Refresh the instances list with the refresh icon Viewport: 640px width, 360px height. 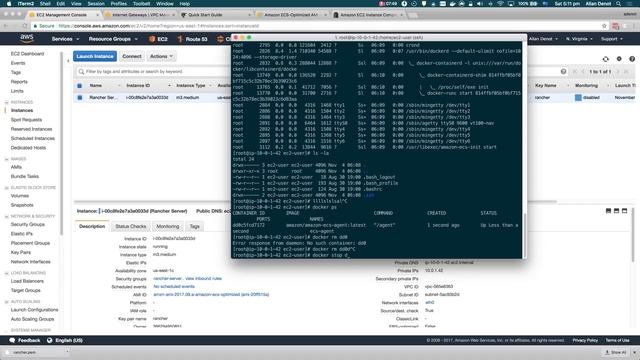tap(606, 59)
